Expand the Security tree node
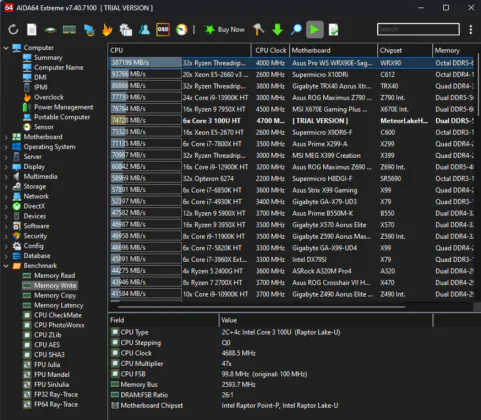 pyautogui.click(x=6, y=236)
